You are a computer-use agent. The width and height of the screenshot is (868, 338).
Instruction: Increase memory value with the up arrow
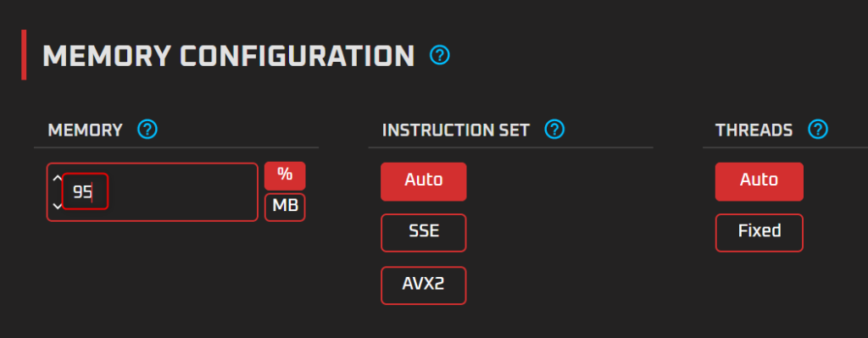click(x=57, y=178)
